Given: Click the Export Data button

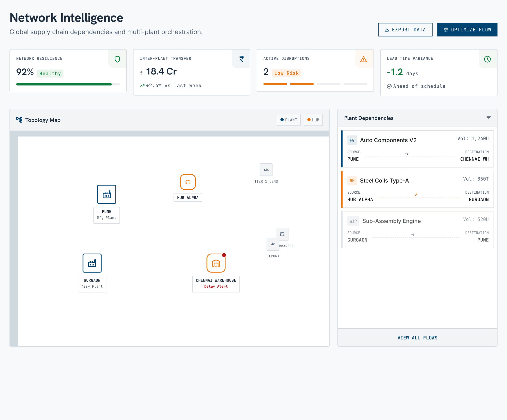Looking at the screenshot, I should [x=405, y=30].
